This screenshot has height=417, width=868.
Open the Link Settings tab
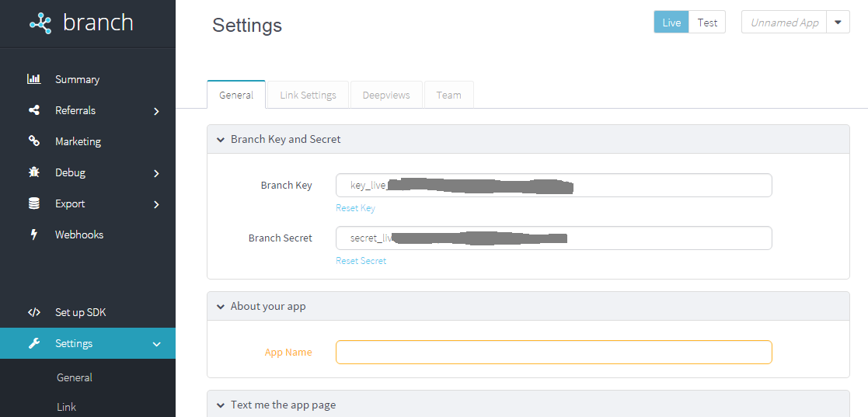[308, 95]
